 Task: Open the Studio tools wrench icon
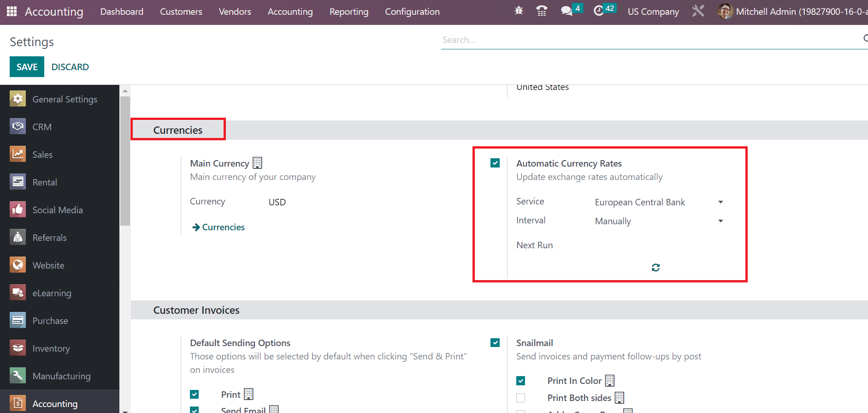(x=698, y=11)
